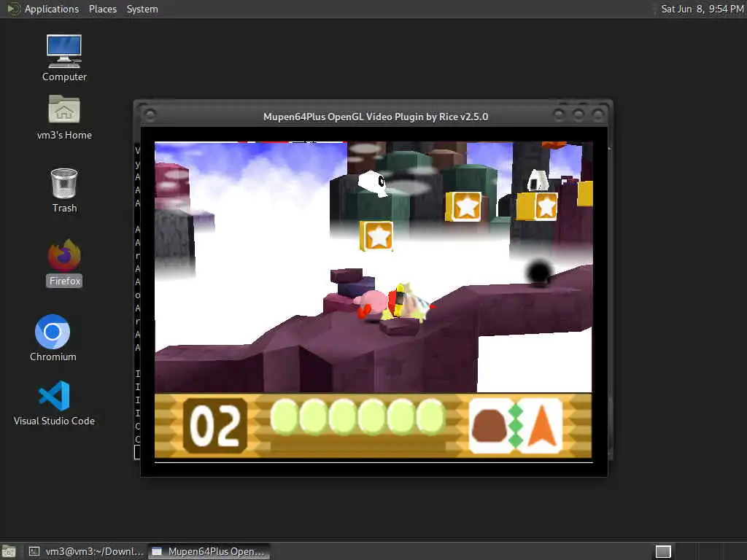Click the show desktop icon in taskbar

click(9, 552)
